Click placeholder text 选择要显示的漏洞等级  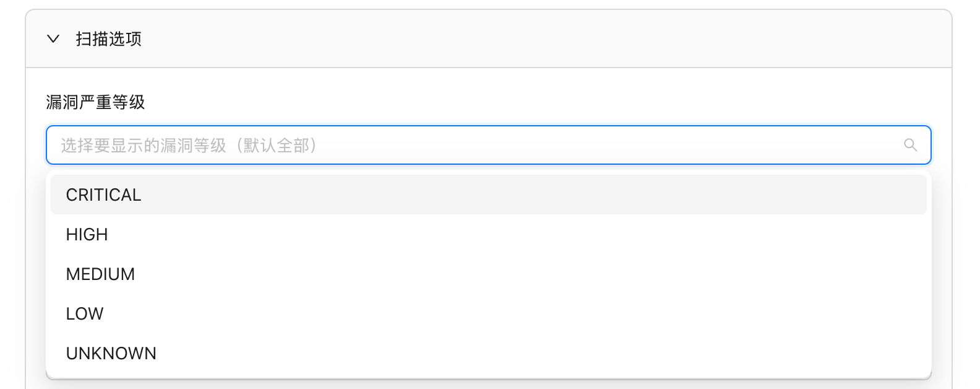(143, 146)
